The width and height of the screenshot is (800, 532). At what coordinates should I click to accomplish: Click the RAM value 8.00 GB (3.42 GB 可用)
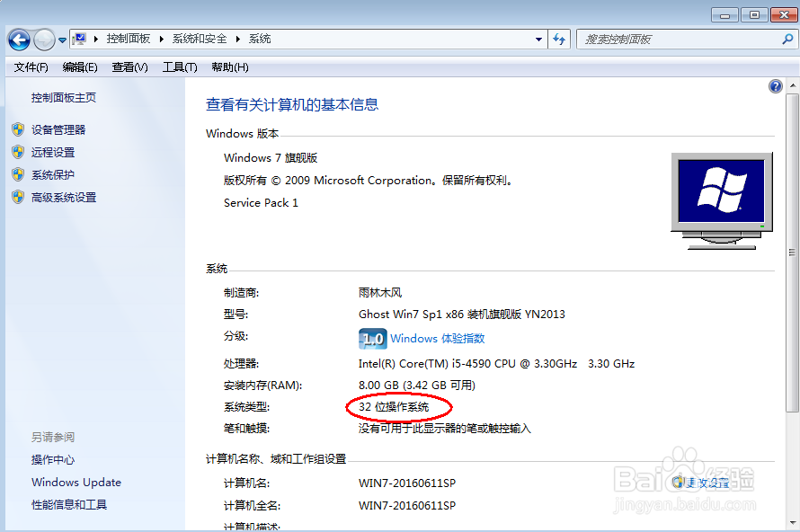(417, 385)
